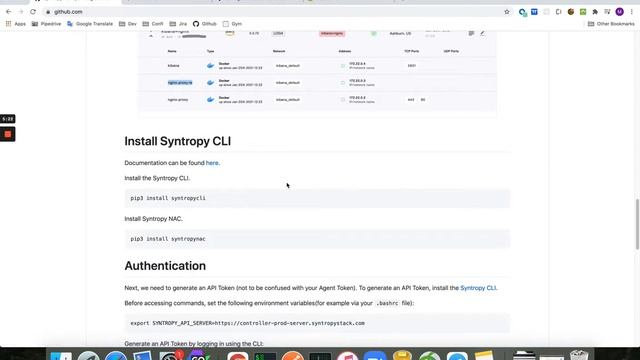This screenshot has width=640, height=360.
Task: Click the pink tag label in endpoint row
Action: [x=332, y=33]
